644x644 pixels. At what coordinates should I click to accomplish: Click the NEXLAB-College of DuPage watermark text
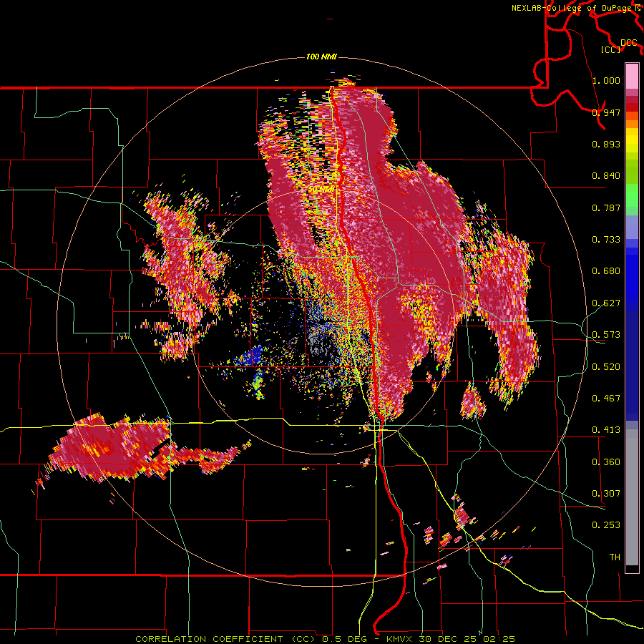[x=577, y=8]
